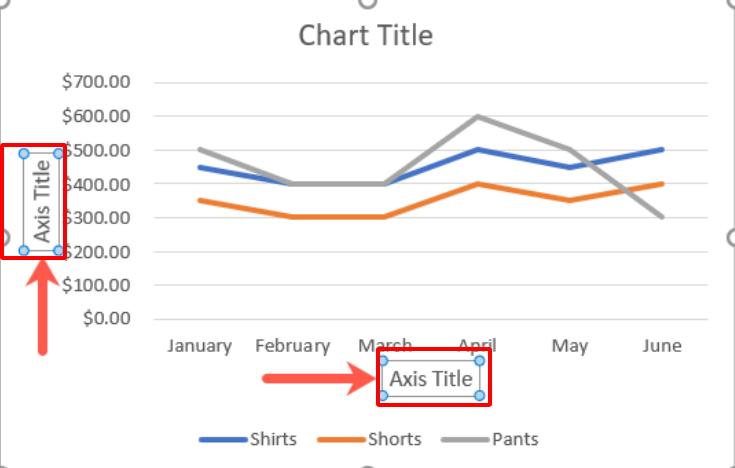The width and height of the screenshot is (735, 468).
Task: Select the vertical Axis Title box
Action: click(x=42, y=201)
